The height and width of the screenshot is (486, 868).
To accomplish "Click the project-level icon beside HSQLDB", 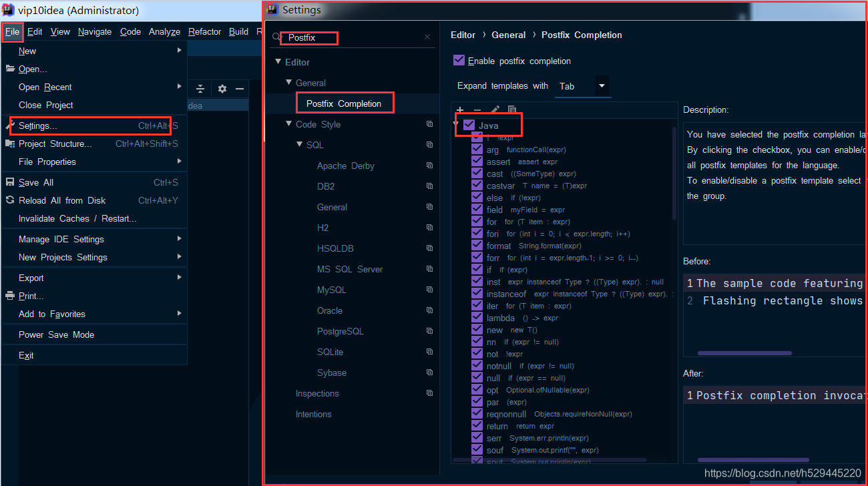I will coord(430,248).
